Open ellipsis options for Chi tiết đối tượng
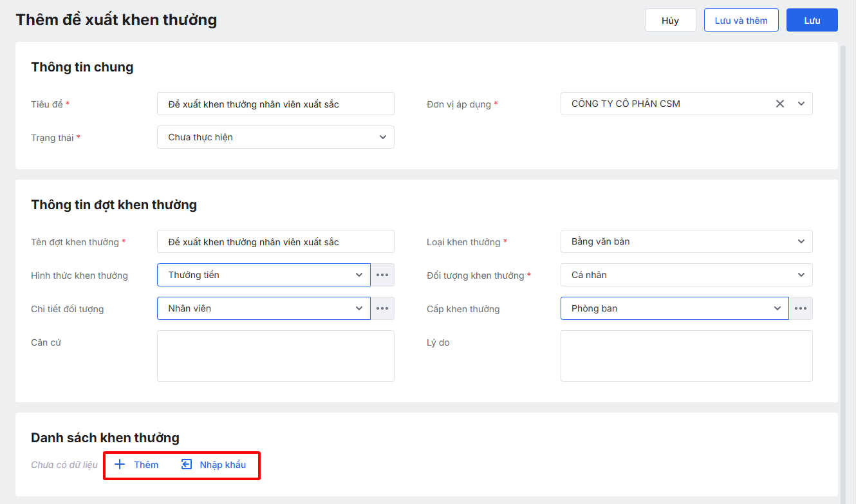The height and width of the screenshot is (504, 856). [382, 308]
